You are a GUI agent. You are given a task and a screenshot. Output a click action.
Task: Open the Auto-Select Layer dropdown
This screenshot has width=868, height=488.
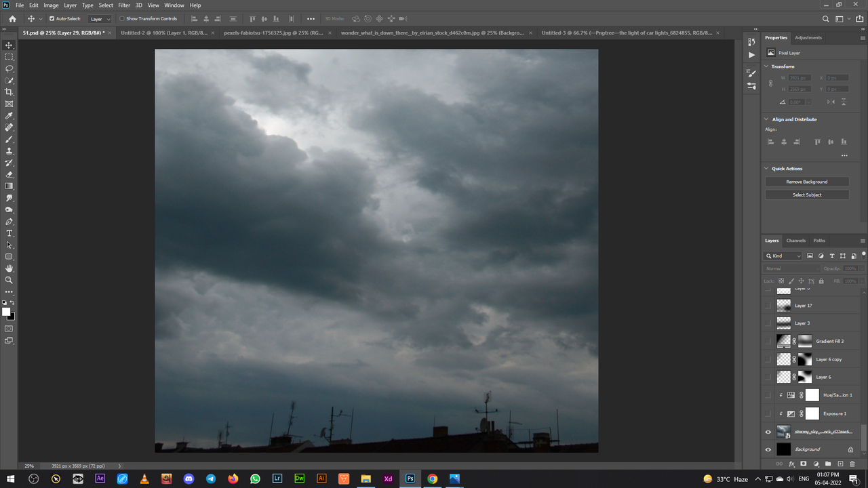pos(100,19)
